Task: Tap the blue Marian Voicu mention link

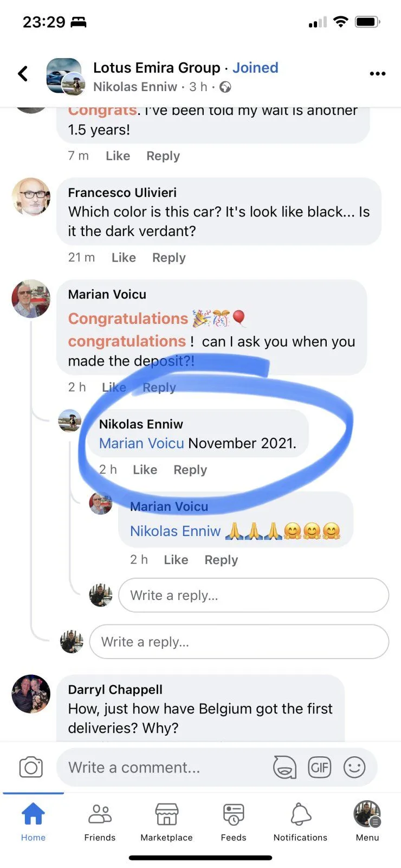Action: [141, 443]
